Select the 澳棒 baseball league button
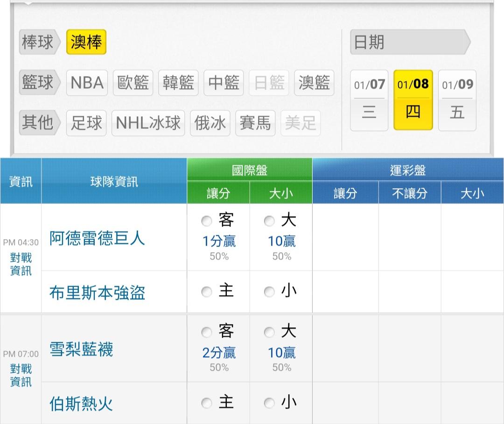 pos(86,42)
